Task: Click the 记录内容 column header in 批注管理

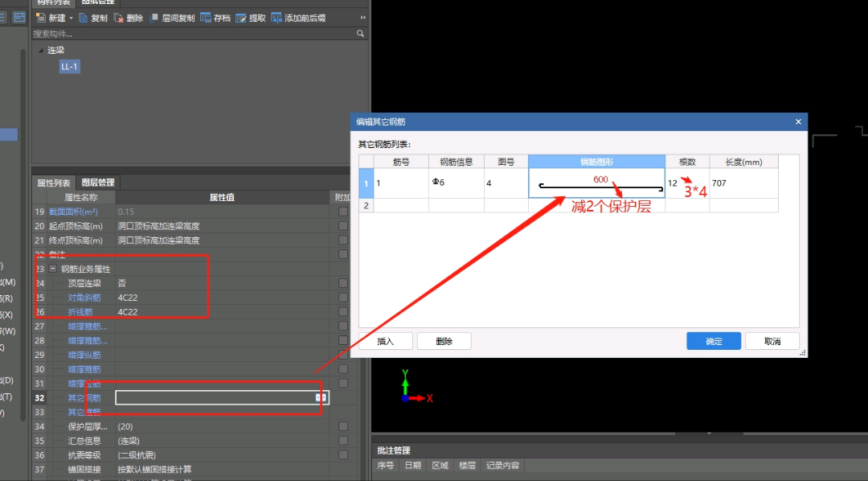Action: coord(502,466)
